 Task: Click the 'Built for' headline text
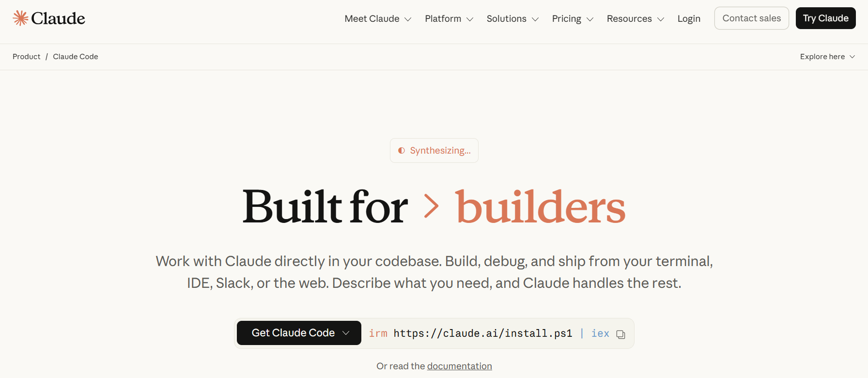[x=325, y=207]
